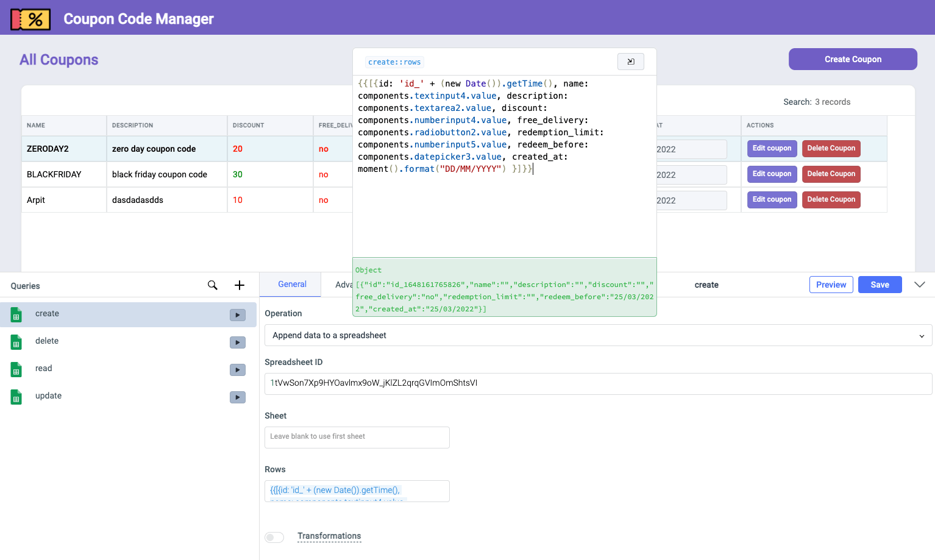
Task: Enable the Transformations toggle
Action: pos(274,537)
